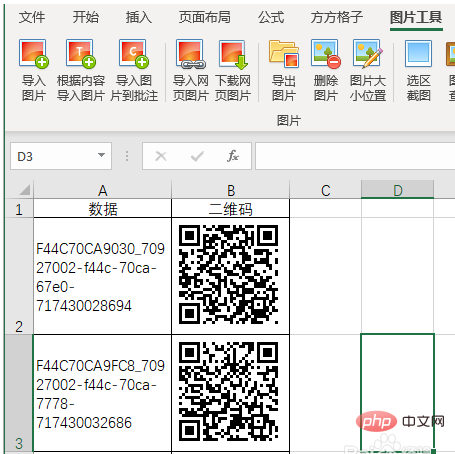Open 图片大小位置 tool
Image resolution: width=455 pixels, height=454 pixels.
(x=368, y=54)
